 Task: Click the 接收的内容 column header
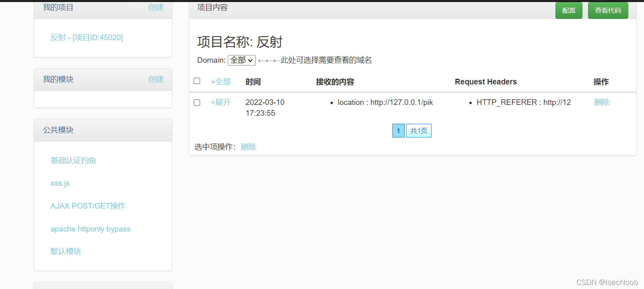point(335,82)
